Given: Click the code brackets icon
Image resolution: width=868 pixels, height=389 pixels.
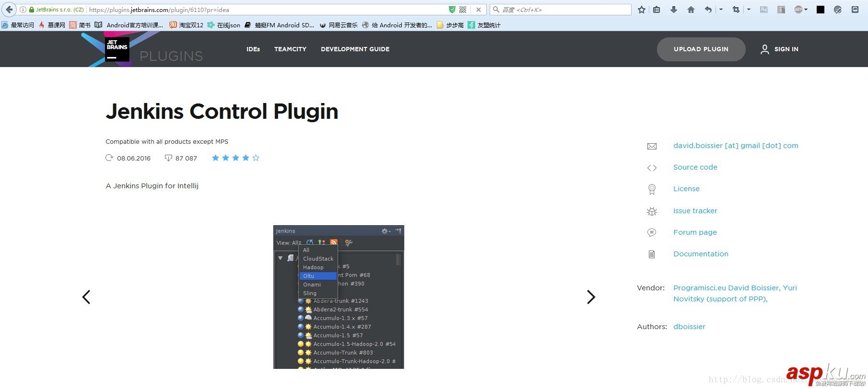Looking at the screenshot, I should pos(652,168).
